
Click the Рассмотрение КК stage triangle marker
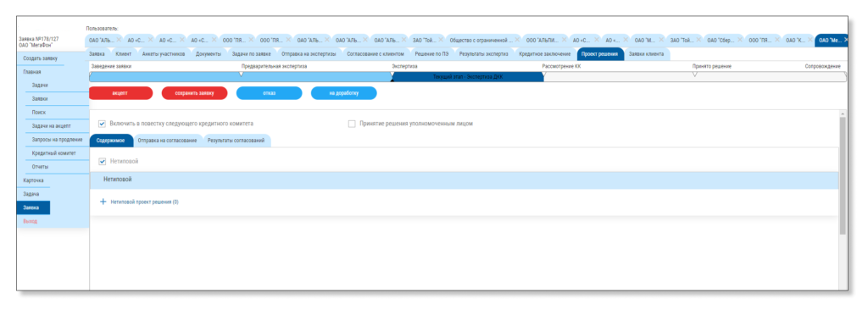[x=544, y=74]
